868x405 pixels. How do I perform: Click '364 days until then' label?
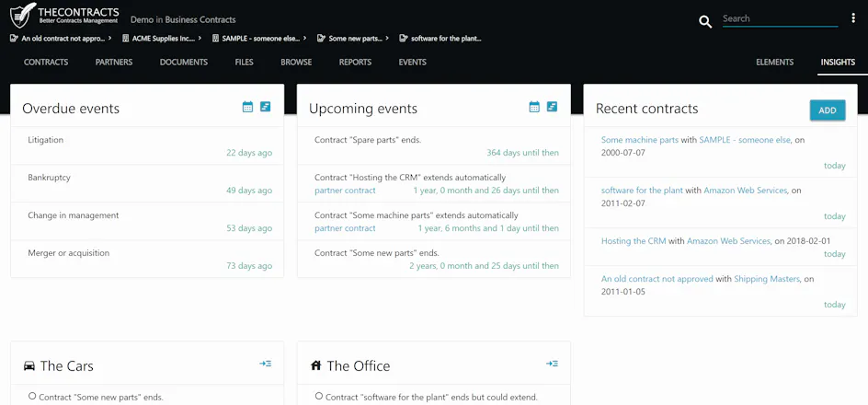point(522,153)
